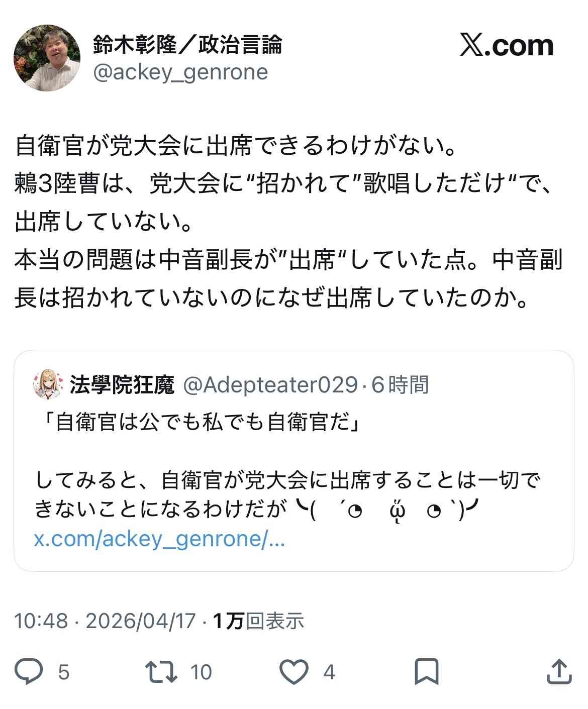Click the quoted post's 6時間 timestamp
Screen dimensions: 588x709
pyautogui.click(x=400, y=385)
